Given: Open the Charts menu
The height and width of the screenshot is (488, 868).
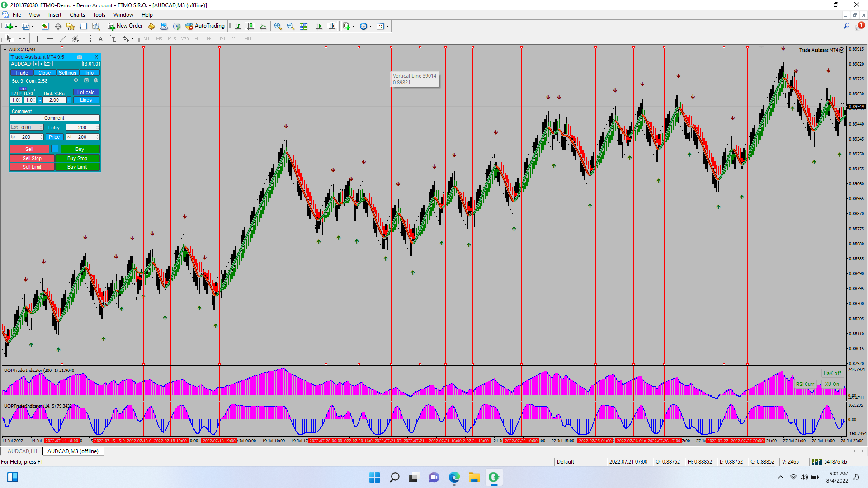Looking at the screenshot, I should (77, 15).
